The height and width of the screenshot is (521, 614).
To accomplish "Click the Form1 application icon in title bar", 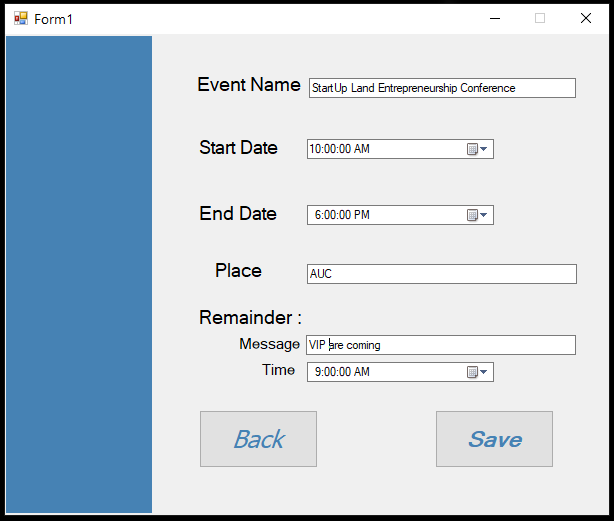I will [21, 18].
